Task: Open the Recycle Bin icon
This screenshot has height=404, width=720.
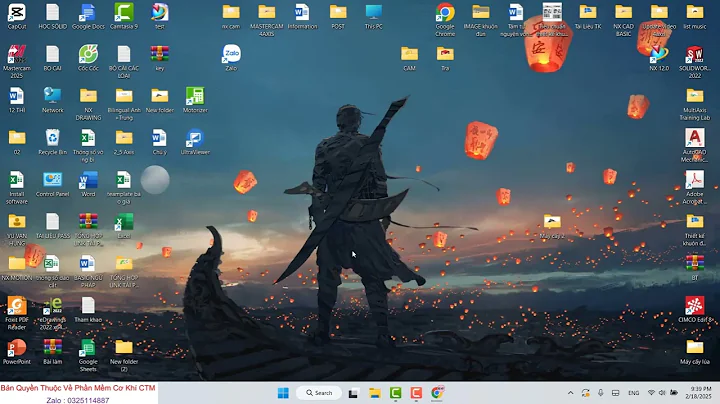Action: click(52, 142)
